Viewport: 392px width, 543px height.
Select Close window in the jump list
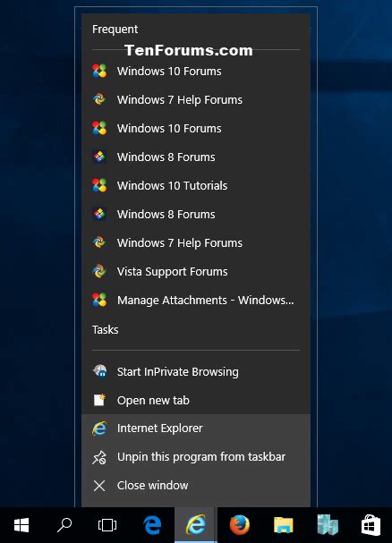(x=196, y=486)
